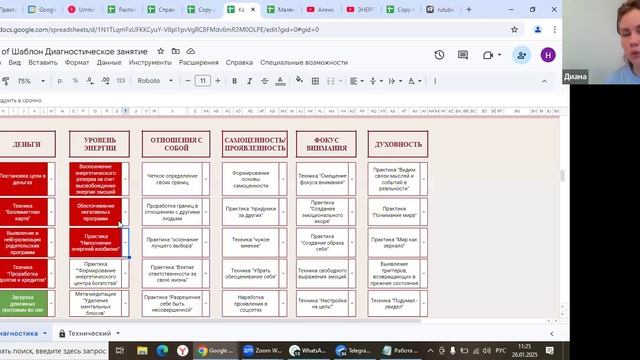Open the borders tool
This screenshot has height=360, width=640.
pyautogui.click(x=315, y=81)
